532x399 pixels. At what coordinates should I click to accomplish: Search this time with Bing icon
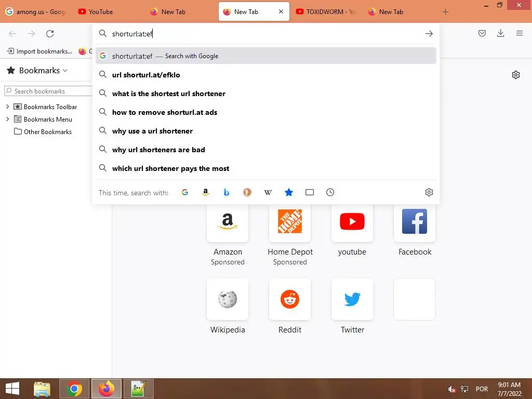pyautogui.click(x=227, y=192)
